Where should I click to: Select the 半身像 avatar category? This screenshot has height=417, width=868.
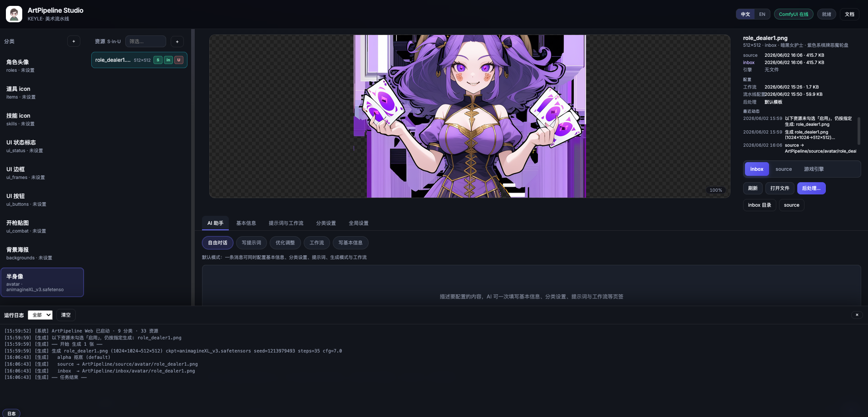[x=42, y=282]
